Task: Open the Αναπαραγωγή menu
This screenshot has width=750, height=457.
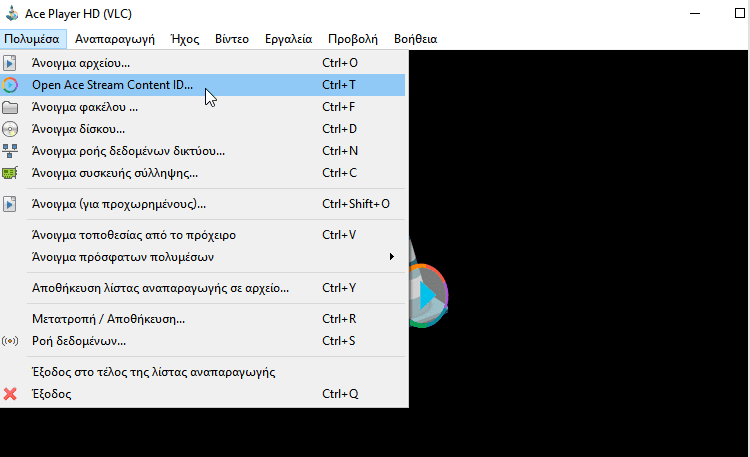Action: coord(115,39)
